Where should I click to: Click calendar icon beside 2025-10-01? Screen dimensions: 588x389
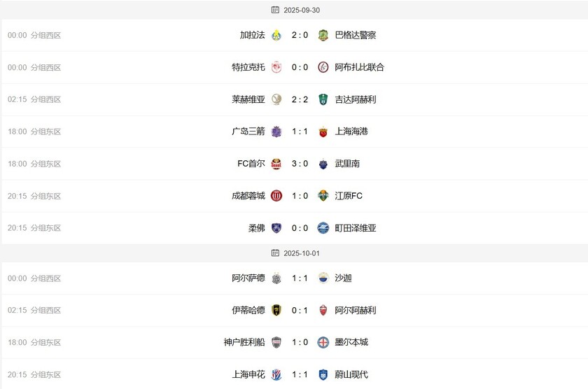point(275,253)
